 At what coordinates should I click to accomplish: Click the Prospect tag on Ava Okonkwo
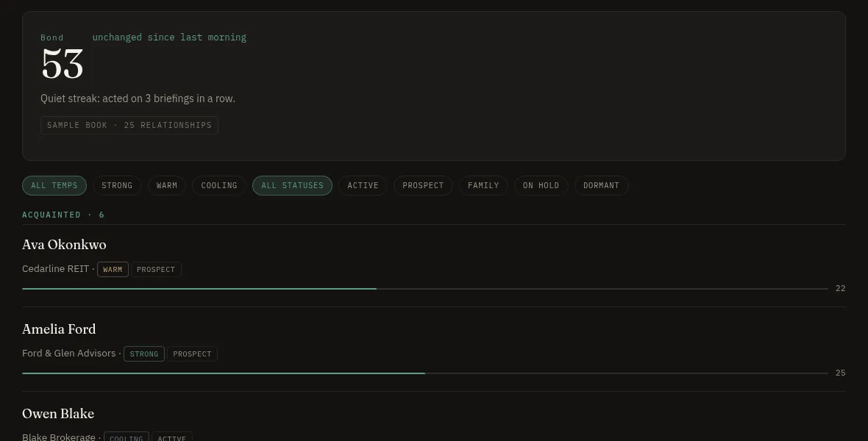155,270
